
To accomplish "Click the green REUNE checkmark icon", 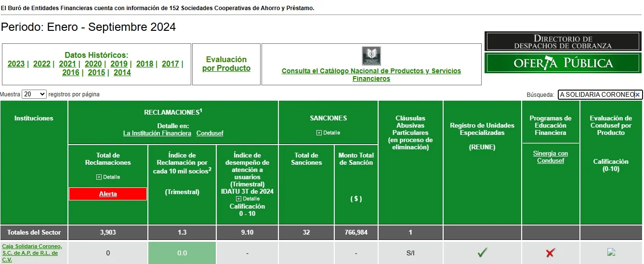I will click(x=482, y=252).
